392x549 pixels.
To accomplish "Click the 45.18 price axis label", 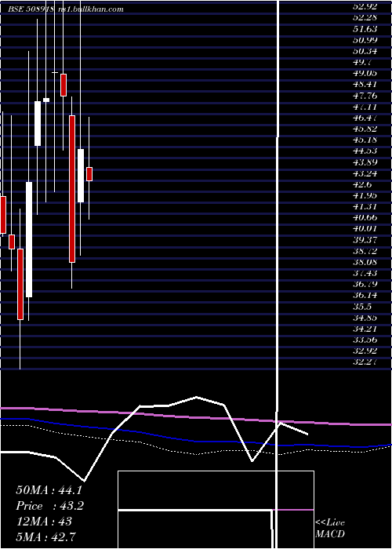I will [365, 140].
